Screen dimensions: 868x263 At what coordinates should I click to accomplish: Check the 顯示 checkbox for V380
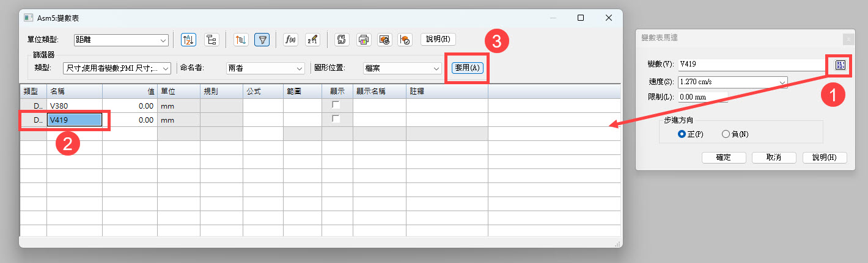point(336,106)
